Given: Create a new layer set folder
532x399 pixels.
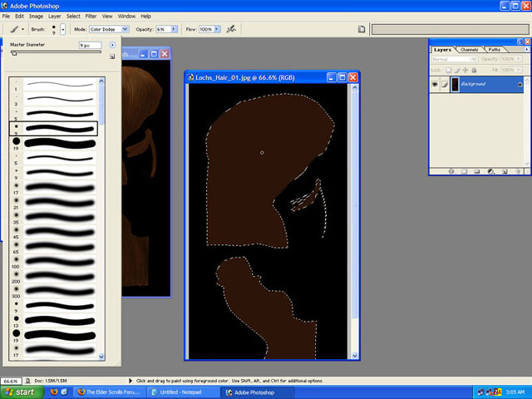Looking at the screenshot, I should point(477,171).
